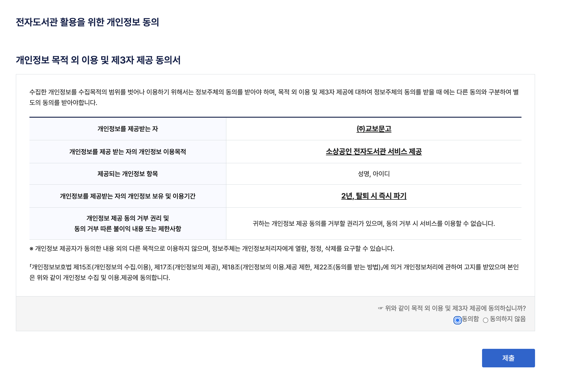Click the underlined 2년, 탈퇴 시 즉시 파기 text

[374, 196]
